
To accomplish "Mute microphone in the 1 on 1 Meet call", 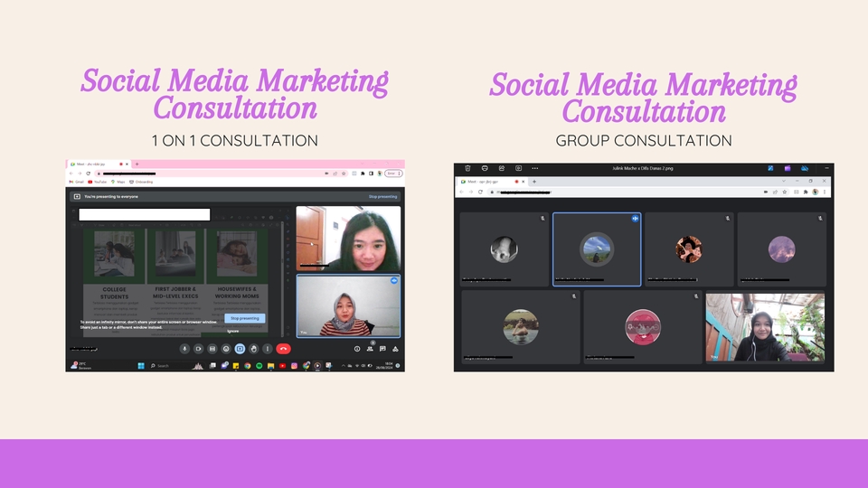I will (x=184, y=349).
